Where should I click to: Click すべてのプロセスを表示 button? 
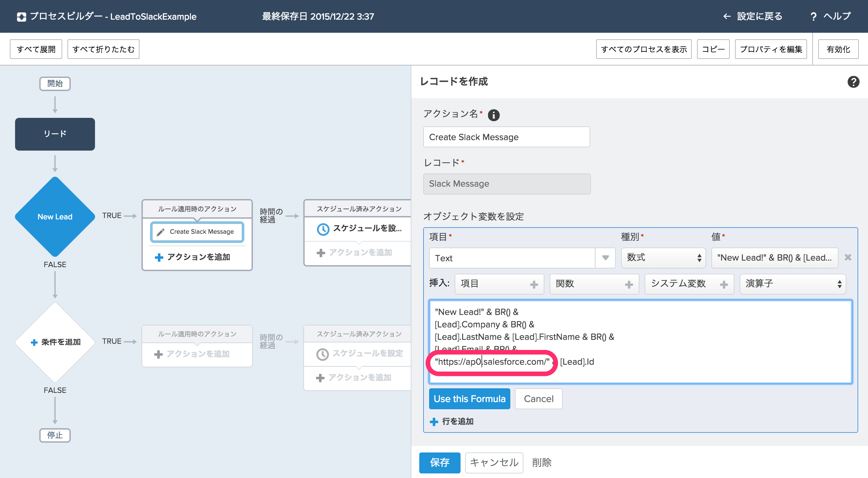coord(644,49)
